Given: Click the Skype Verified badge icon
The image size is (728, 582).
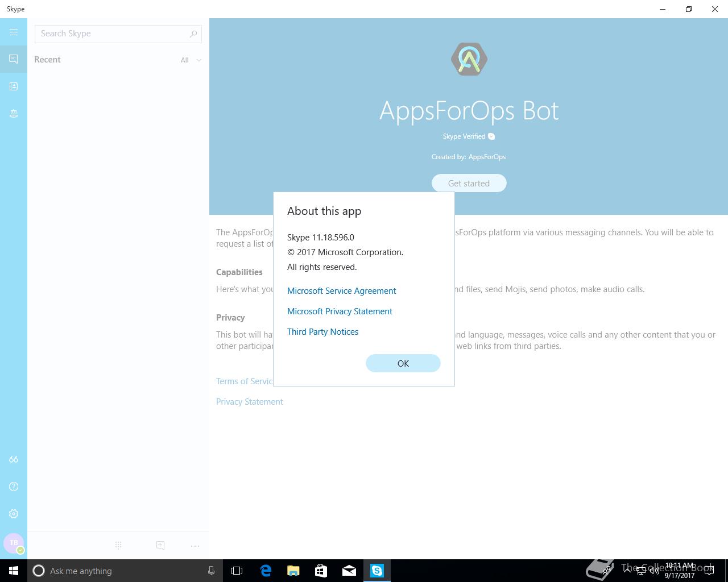Looking at the screenshot, I should click(491, 136).
